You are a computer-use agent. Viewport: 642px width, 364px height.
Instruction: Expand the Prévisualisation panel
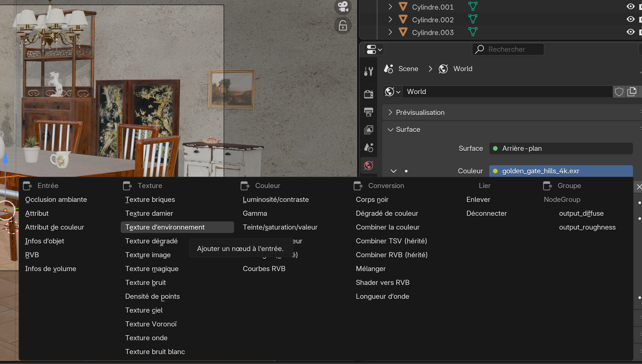coord(420,112)
